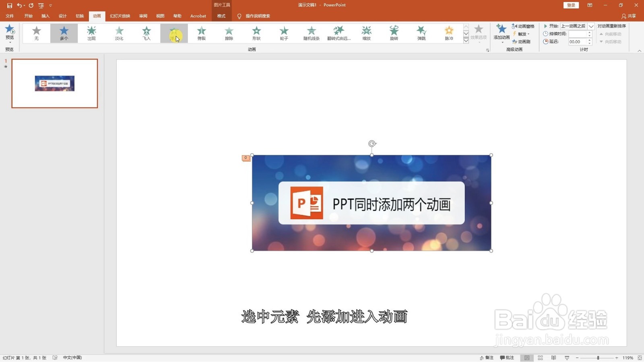Open the 添加动画 add animation dropdown

coord(502,34)
